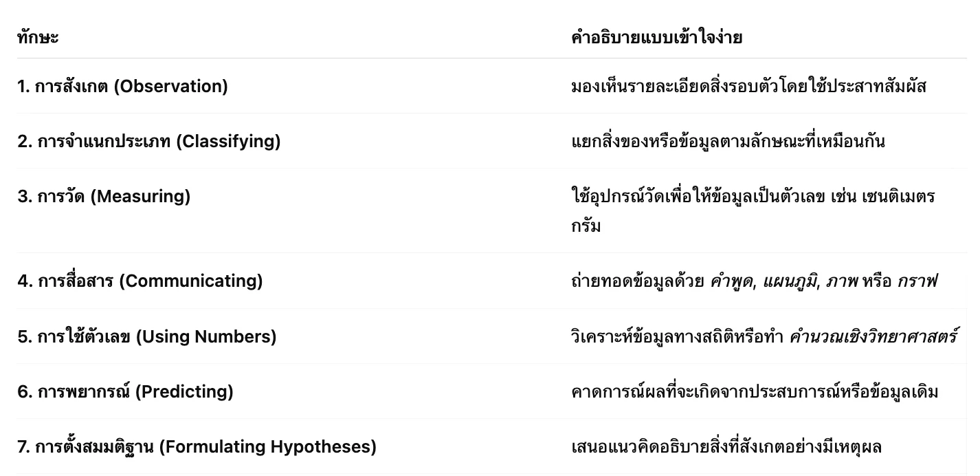Click the การสื่อสาร (Communicating) skill cell
The image size is (980, 476).
(x=140, y=281)
